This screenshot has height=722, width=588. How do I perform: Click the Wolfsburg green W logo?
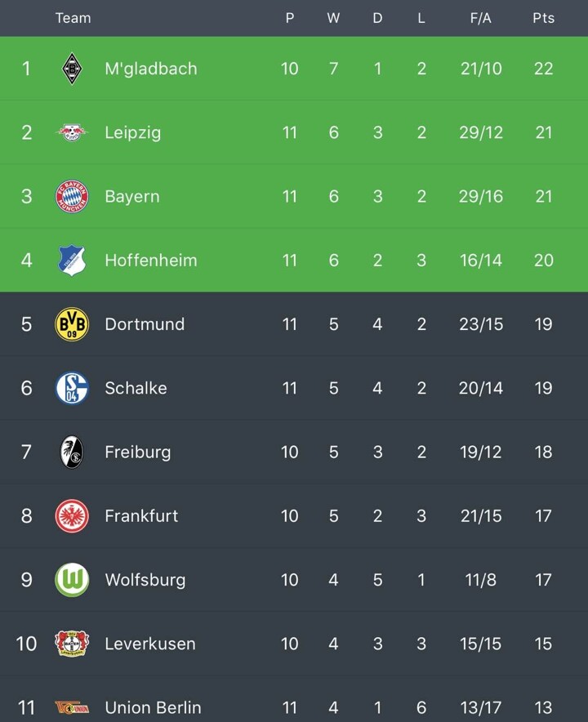[72, 580]
